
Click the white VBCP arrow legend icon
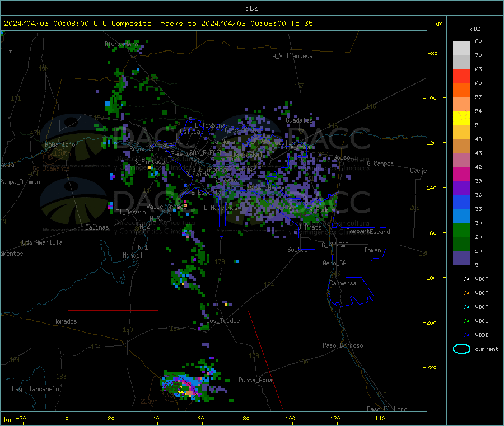461,279
